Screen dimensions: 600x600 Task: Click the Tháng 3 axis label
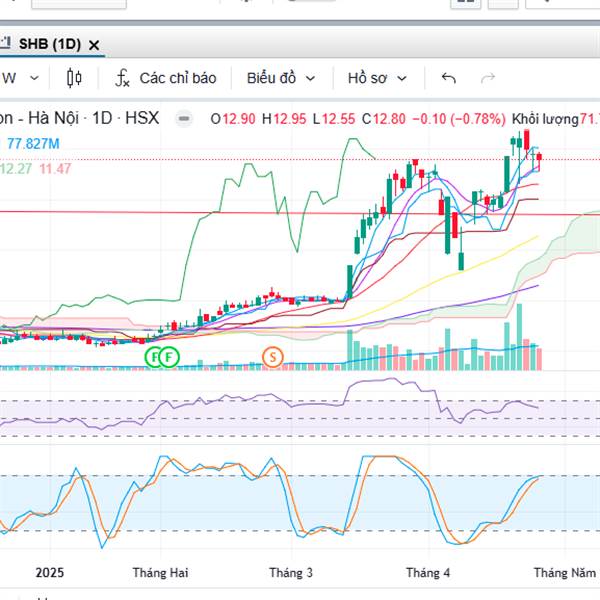pos(291,573)
